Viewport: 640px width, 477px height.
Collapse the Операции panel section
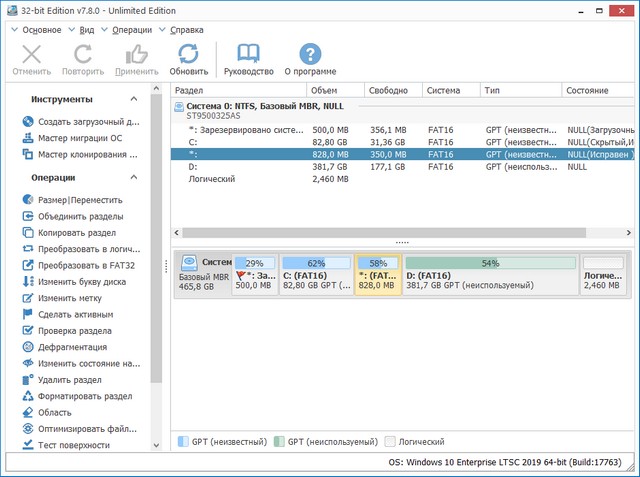click(134, 178)
